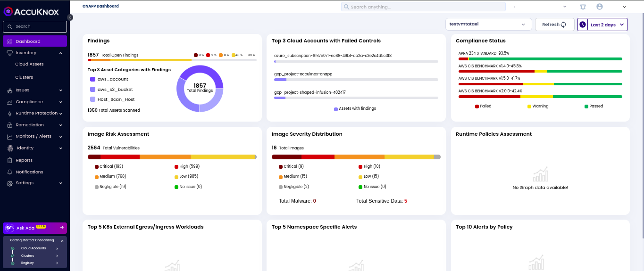Click the Notifications bell icon in sidebar

click(x=10, y=172)
